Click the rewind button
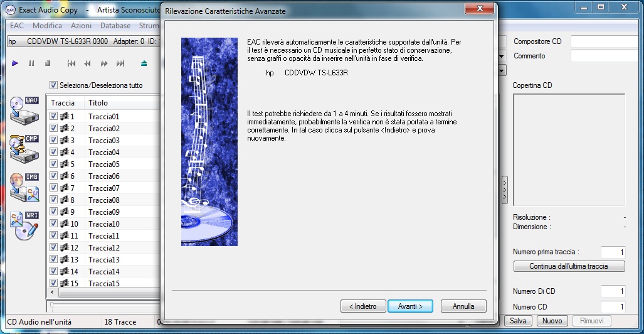This screenshot has width=644, height=334. tap(88, 63)
